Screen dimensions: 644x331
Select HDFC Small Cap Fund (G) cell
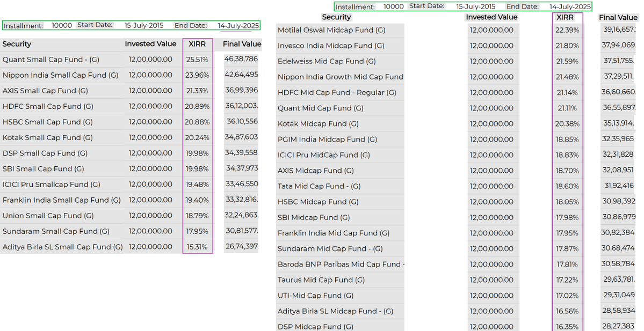click(48, 106)
